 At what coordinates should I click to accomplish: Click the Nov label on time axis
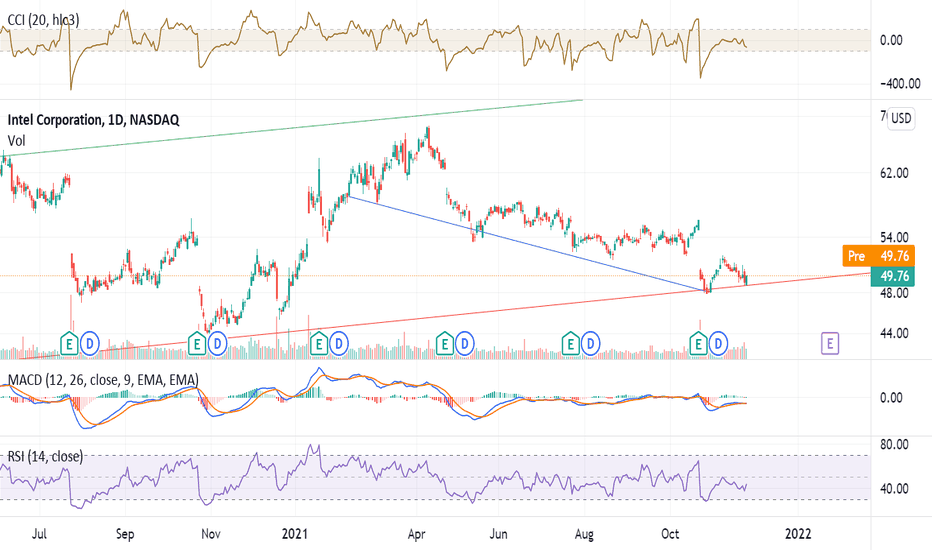click(x=211, y=534)
